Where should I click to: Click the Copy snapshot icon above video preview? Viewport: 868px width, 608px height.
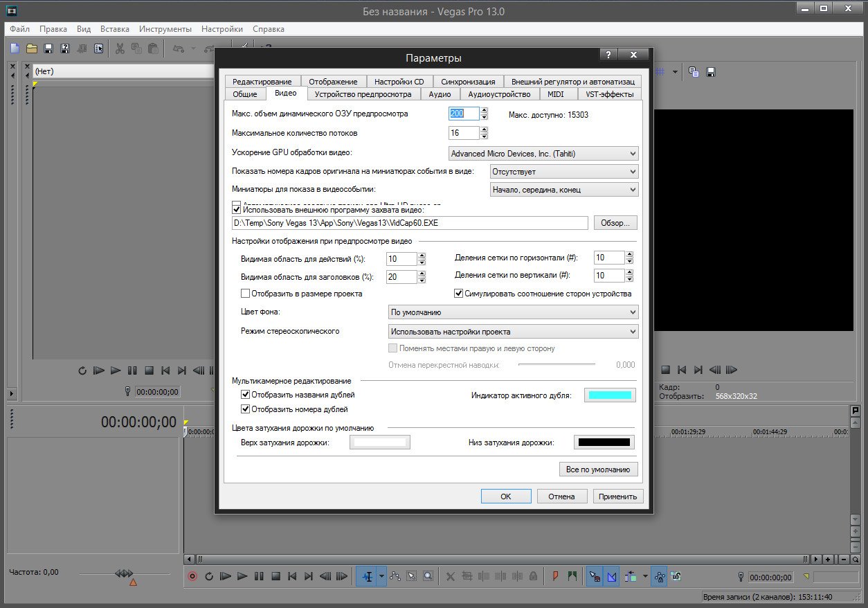coord(694,71)
